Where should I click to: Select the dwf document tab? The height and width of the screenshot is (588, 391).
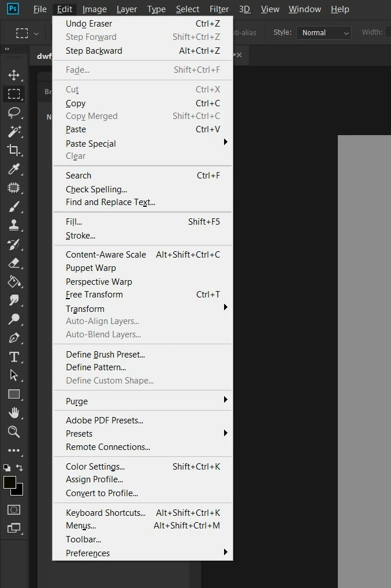(44, 56)
